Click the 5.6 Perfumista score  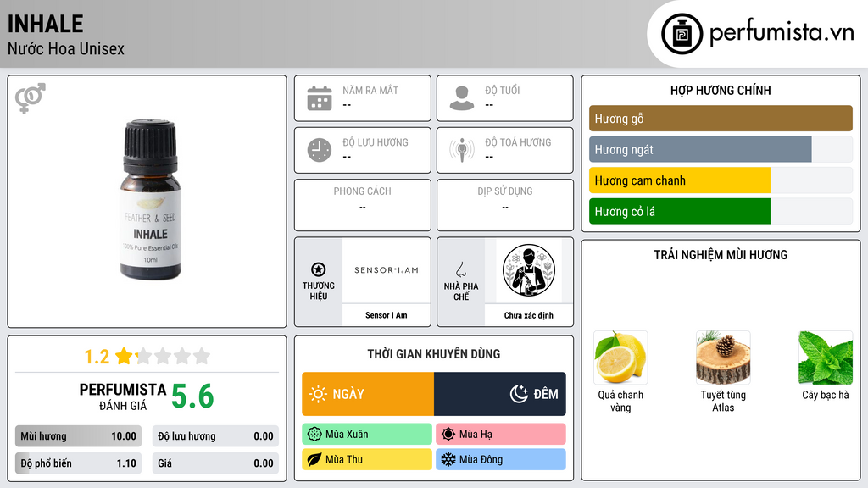[192, 396]
